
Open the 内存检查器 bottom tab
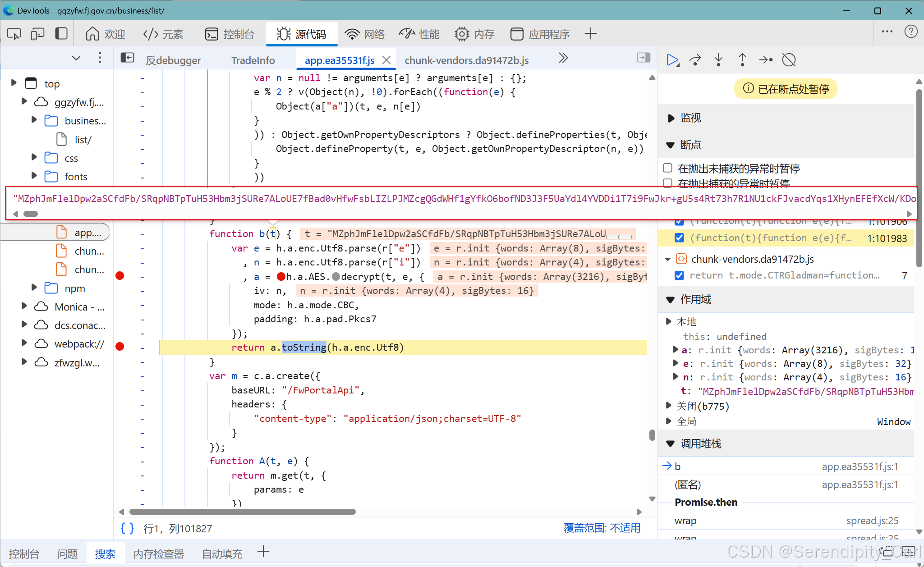pos(158,553)
